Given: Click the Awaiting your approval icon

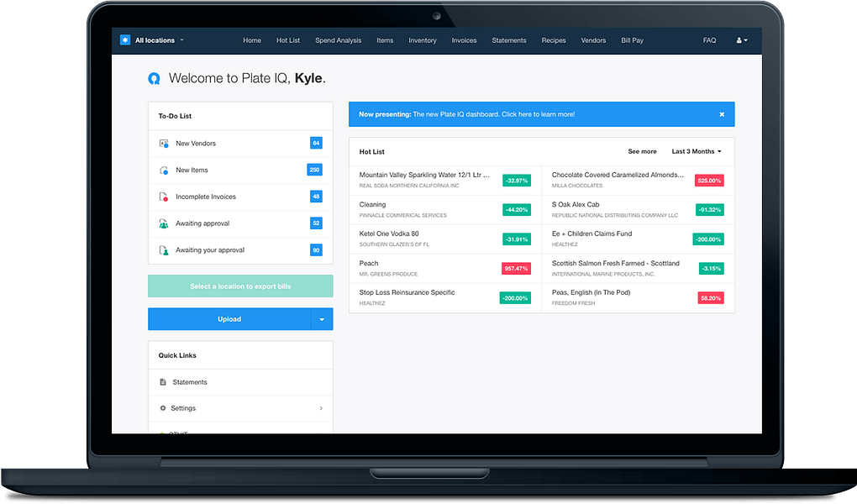Looking at the screenshot, I should (164, 250).
